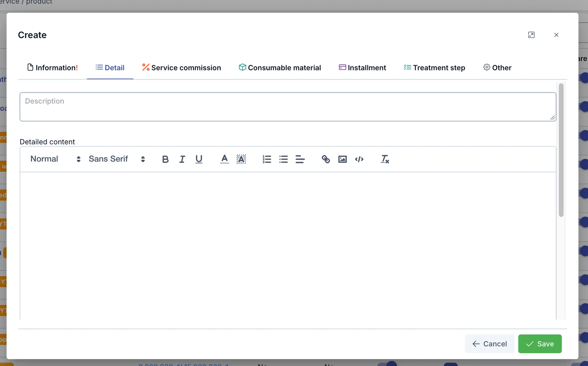
Task: Switch to the Information tab
Action: coord(53,68)
